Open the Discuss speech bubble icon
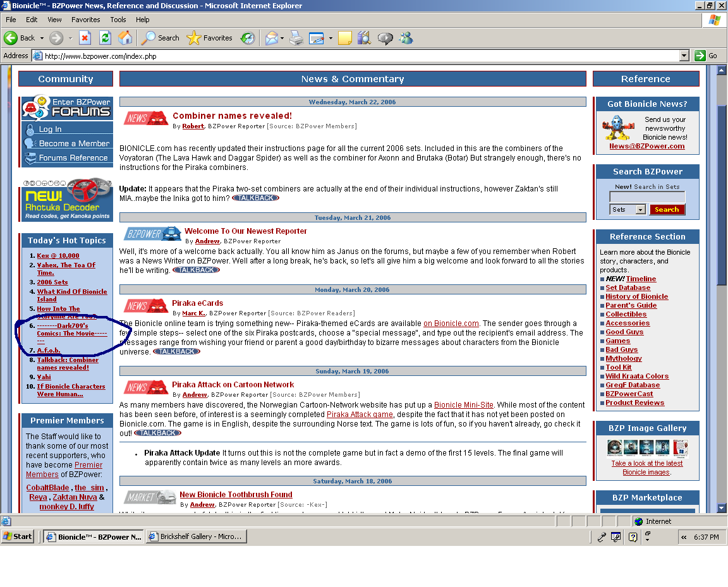This screenshot has height=587, width=728. pyautogui.click(x=385, y=38)
